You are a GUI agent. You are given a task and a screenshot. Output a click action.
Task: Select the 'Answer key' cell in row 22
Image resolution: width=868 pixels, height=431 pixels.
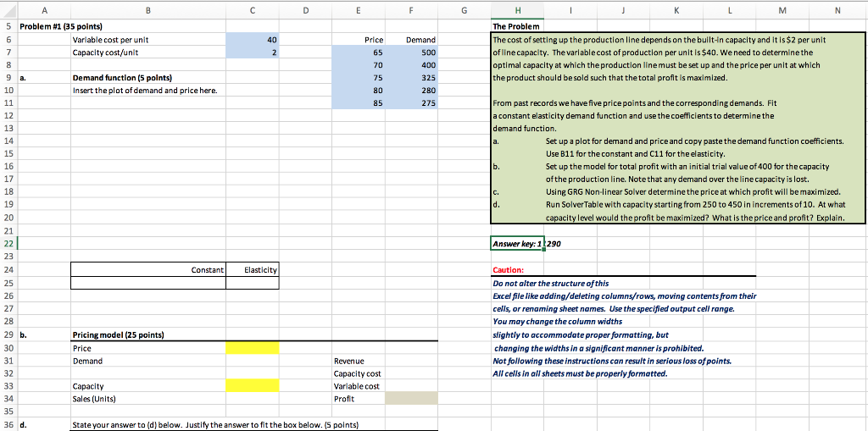[x=517, y=243]
